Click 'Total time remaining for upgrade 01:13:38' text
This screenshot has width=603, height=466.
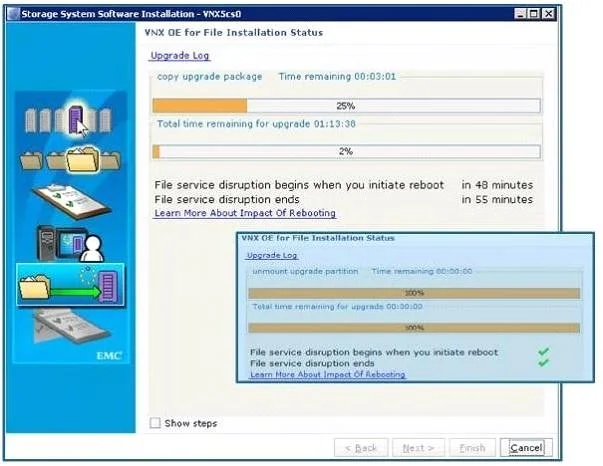click(257, 124)
